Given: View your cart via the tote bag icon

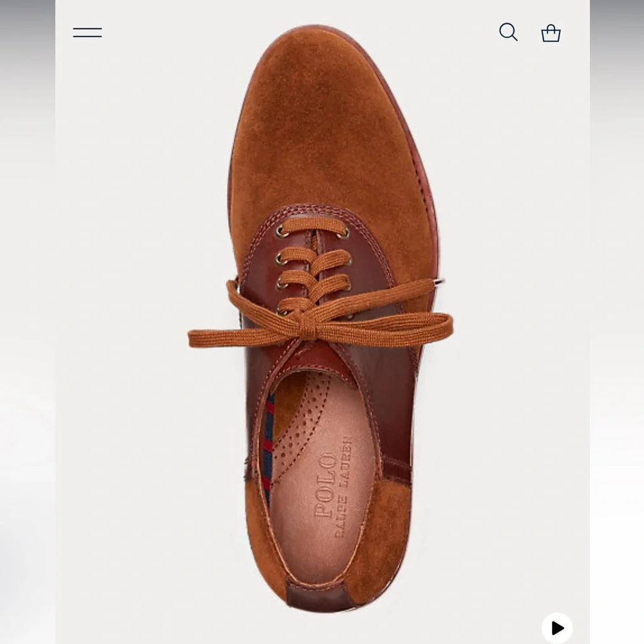Looking at the screenshot, I should click(552, 32).
